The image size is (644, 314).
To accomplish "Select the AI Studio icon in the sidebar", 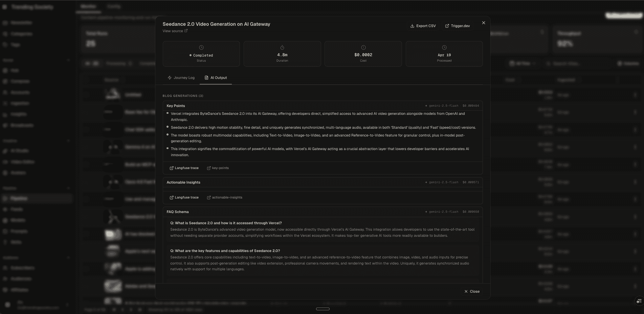I will [5, 150].
